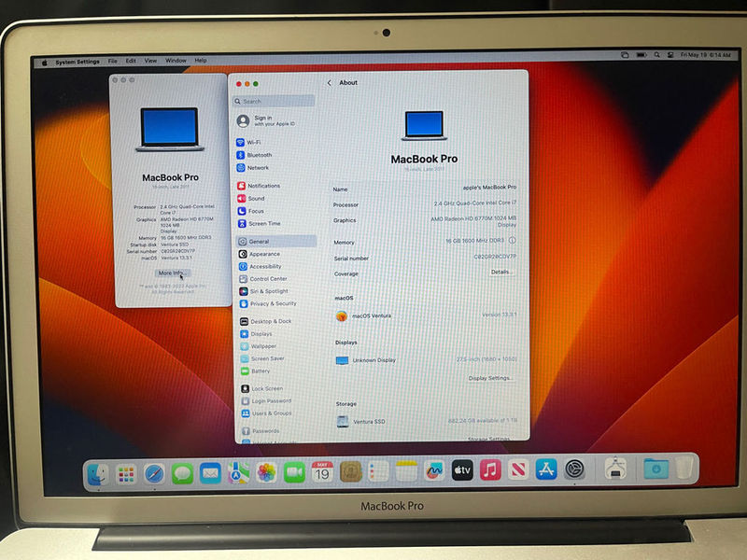This screenshot has height=560, width=747.
Task: Select Appearance in sidebar
Action: coord(260,254)
